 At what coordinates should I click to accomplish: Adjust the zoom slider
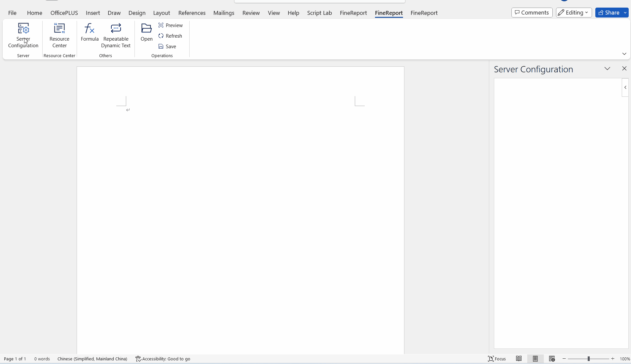coord(588,359)
